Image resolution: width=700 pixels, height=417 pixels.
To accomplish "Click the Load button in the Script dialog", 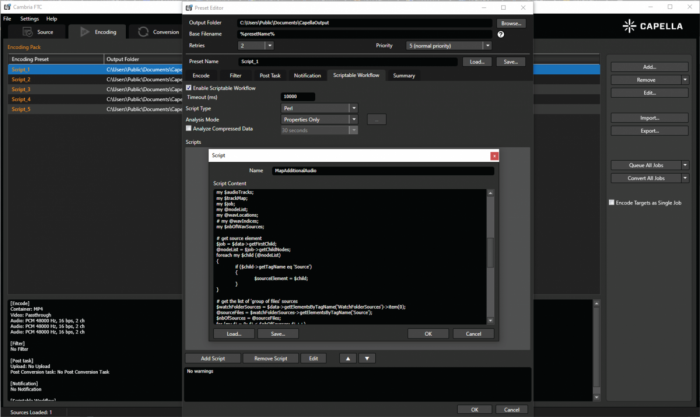I will pyautogui.click(x=234, y=334).
